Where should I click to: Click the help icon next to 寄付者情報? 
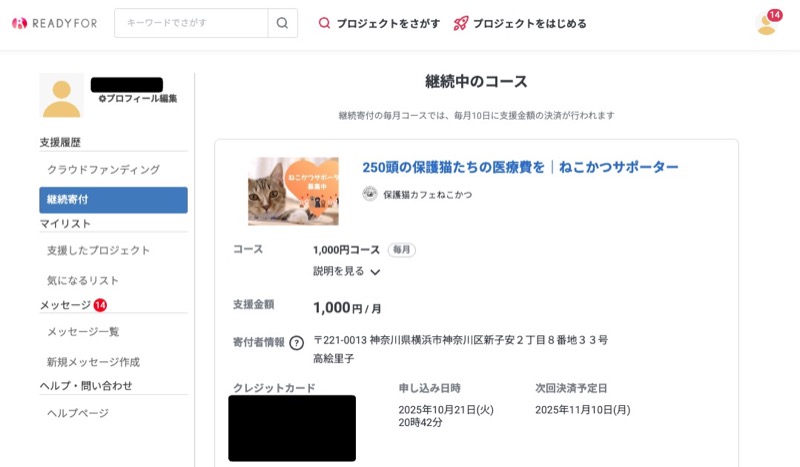[296, 343]
